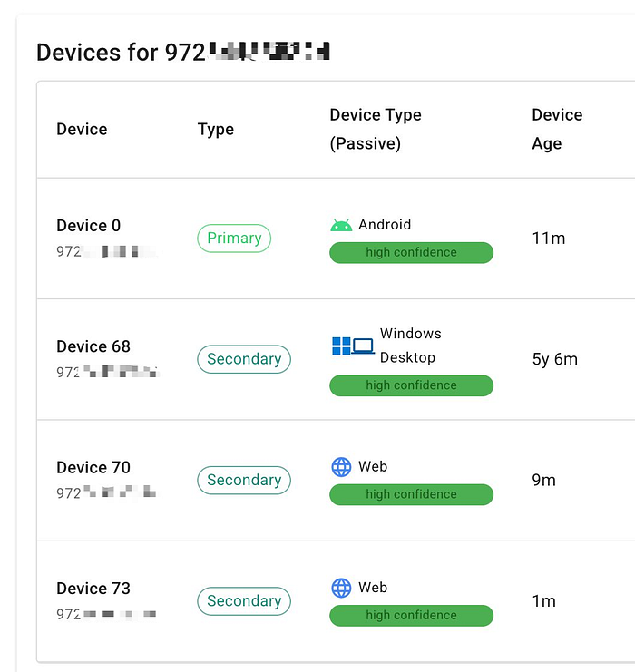Click the high confidence bar for Android
Screen dimensions: 635x672
click(411, 253)
